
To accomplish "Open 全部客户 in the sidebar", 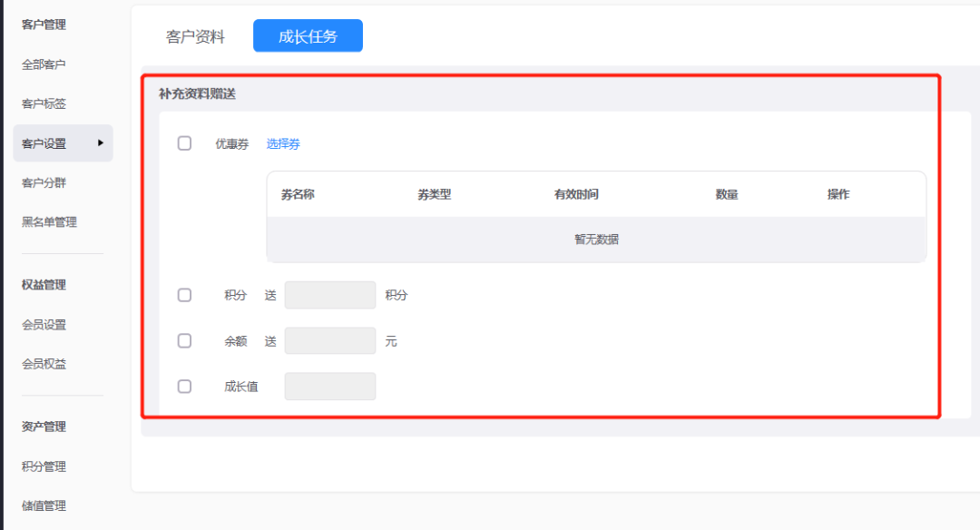I will [x=44, y=64].
